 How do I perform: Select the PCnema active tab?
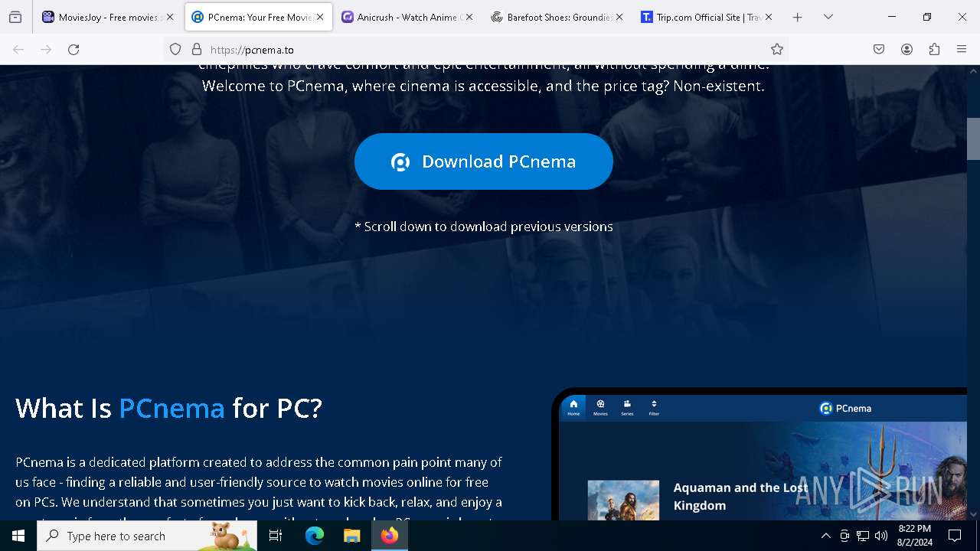coord(258,17)
